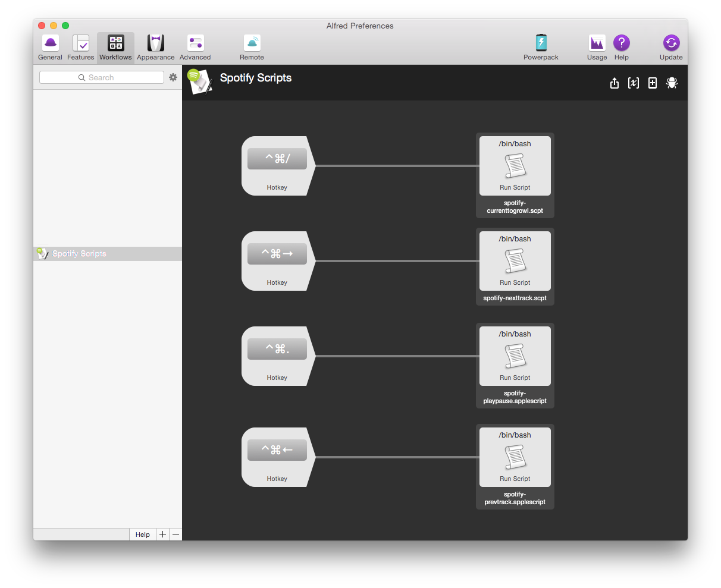Click the plus button to add workflow
The image size is (721, 588).
coord(162,534)
